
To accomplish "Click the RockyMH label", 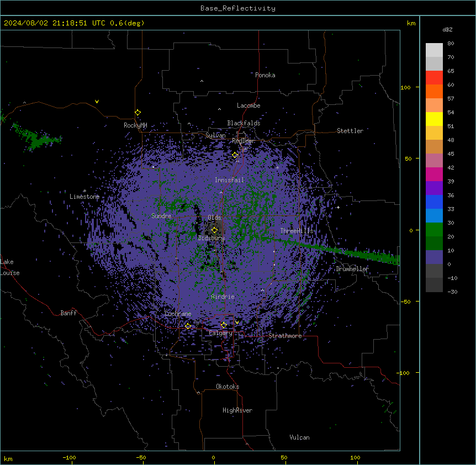I will (x=135, y=125).
